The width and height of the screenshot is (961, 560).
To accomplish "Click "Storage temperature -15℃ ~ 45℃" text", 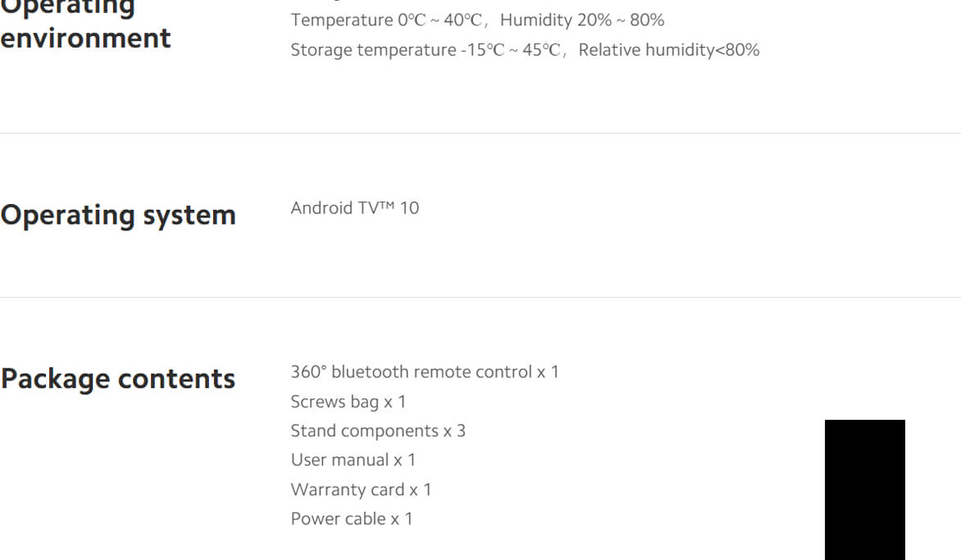I will coord(425,50).
